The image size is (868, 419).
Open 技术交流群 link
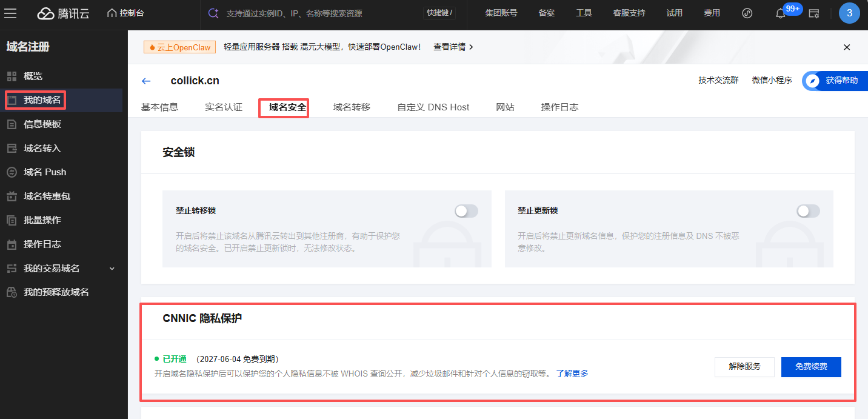(x=718, y=80)
